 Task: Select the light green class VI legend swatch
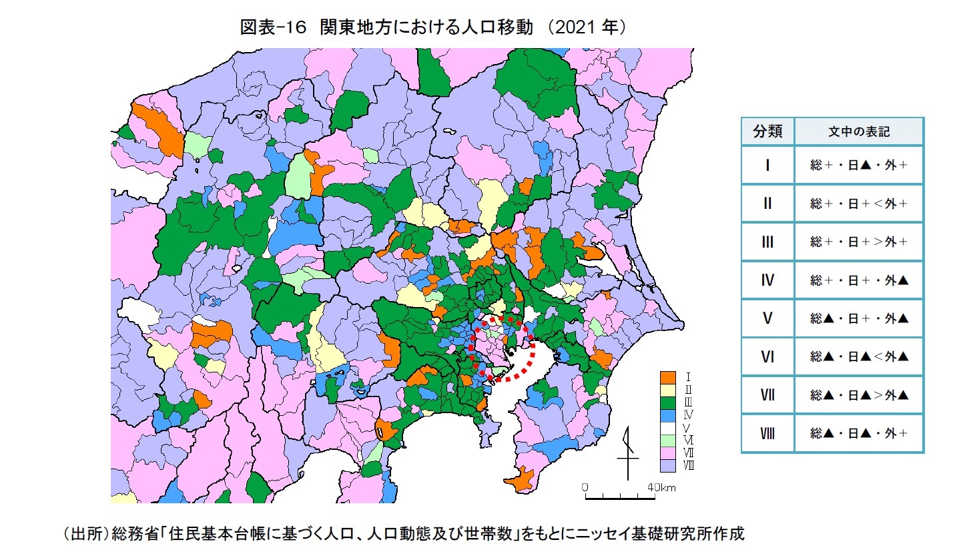point(668,441)
